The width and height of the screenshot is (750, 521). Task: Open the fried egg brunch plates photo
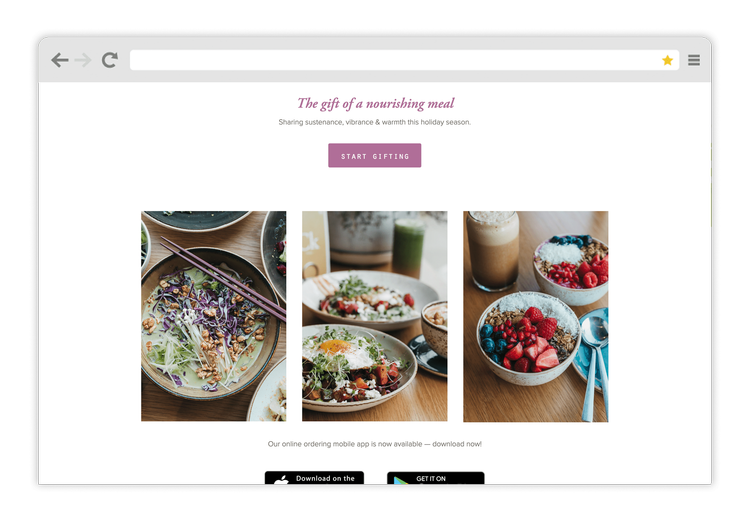375,316
